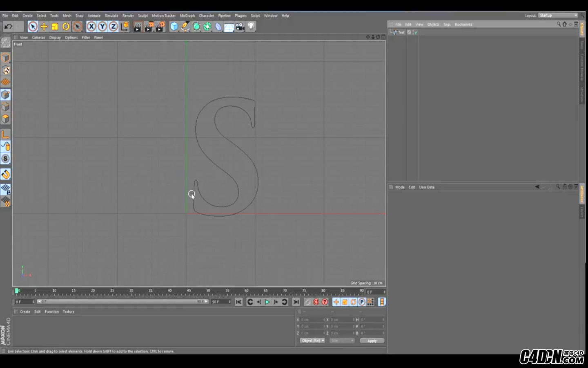Click the Text object's layer swatch
The height and width of the screenshot is (368, 588).
pos(409,32)
